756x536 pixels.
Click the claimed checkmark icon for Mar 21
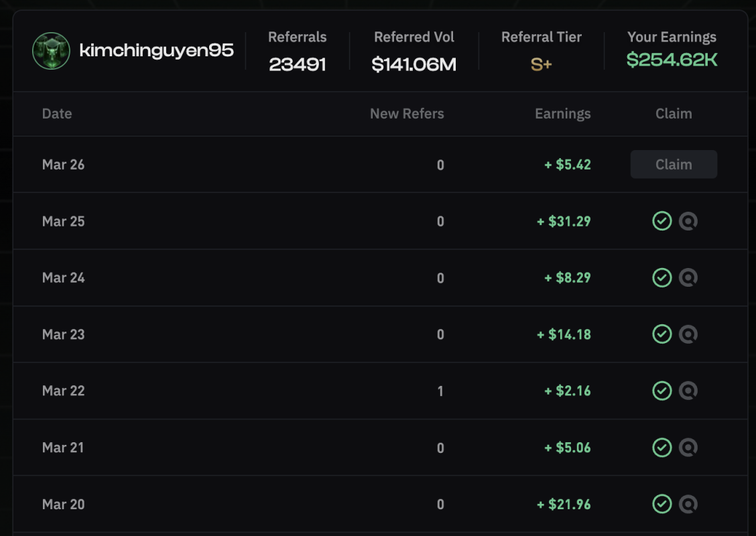click(662, 448)
